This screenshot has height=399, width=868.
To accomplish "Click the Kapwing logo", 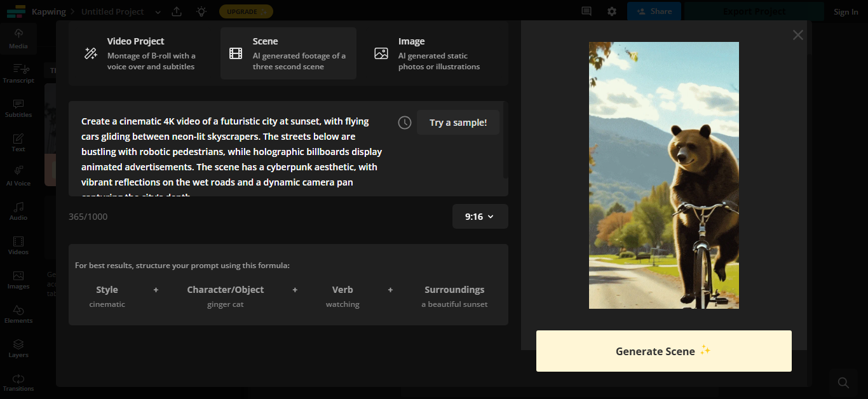I will click(x=16, y=11).
